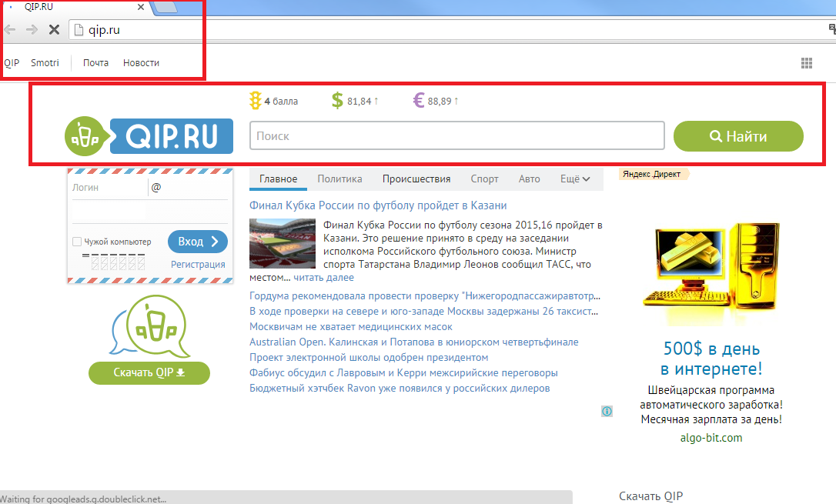This screenshot has width=836, height=504.
Task: Toggle the Чужой компьютер checkbox
Action: tap(77, 242)
